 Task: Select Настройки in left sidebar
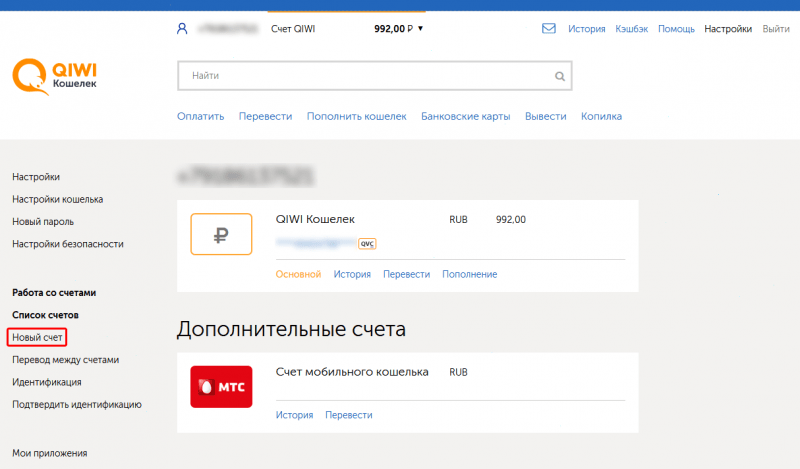click(36, 177)
